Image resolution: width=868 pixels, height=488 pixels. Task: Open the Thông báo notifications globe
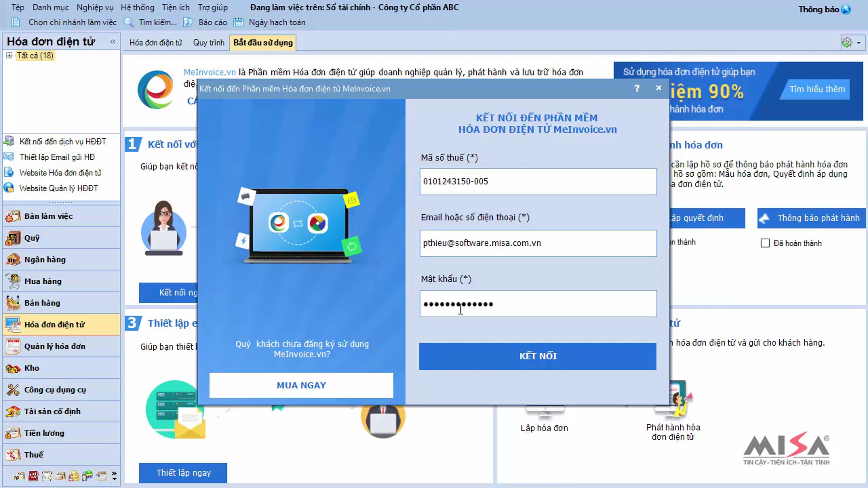(846, 9)
